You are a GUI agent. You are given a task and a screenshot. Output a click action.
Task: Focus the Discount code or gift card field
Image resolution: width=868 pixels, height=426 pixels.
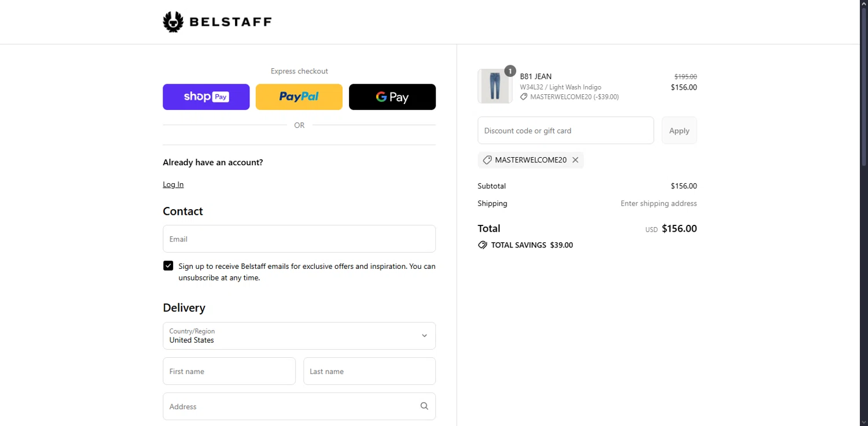click(x=566, y=131)
